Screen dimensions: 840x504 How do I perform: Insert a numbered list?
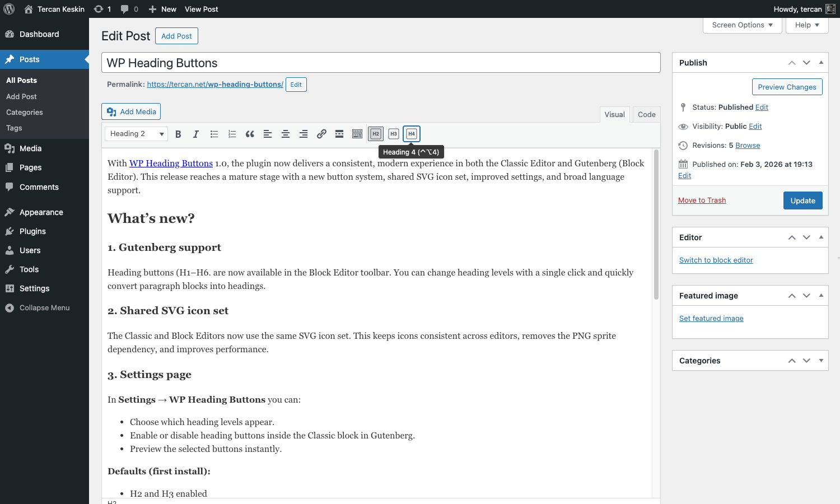pos(232,134)
